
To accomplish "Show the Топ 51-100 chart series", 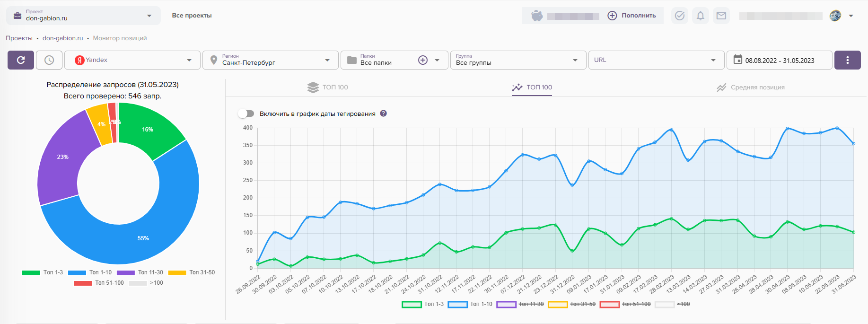I will point(625,304).
